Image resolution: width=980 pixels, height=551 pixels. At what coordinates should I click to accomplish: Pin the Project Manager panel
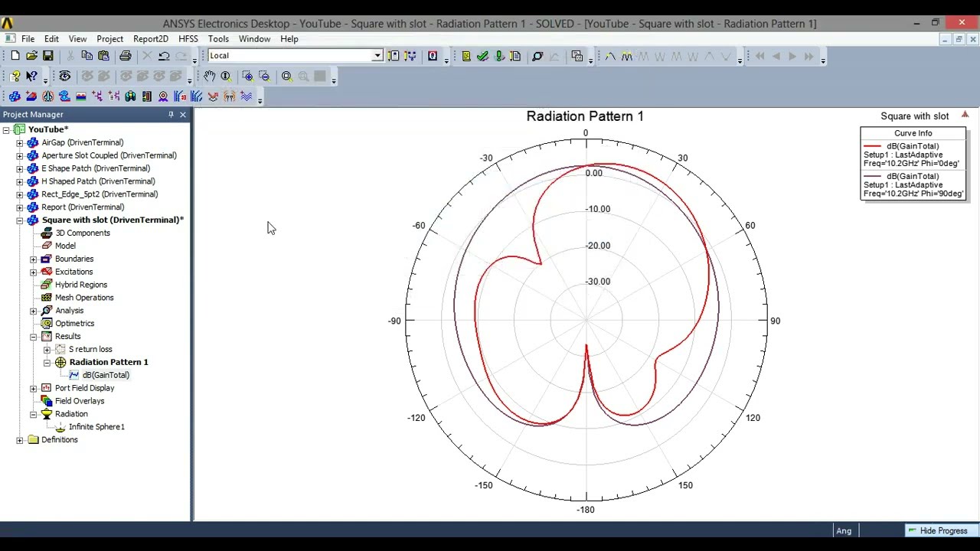[x=171, y=115]
